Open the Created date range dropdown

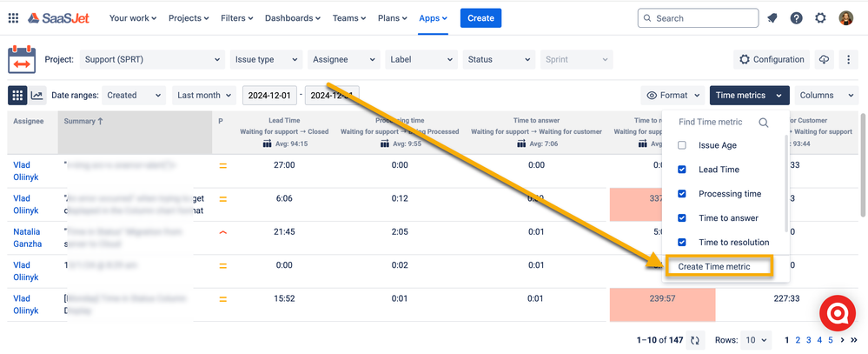coord(134,96)
